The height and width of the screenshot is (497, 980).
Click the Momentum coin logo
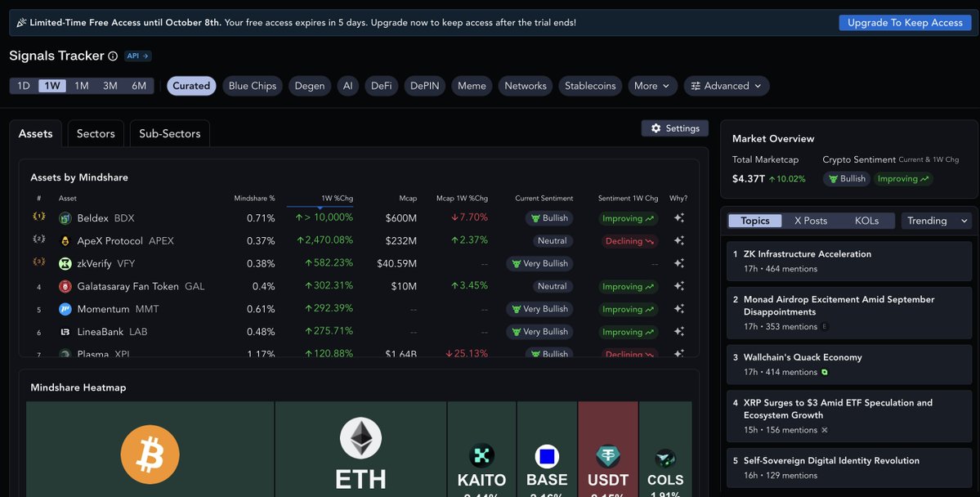click(65, 309)
